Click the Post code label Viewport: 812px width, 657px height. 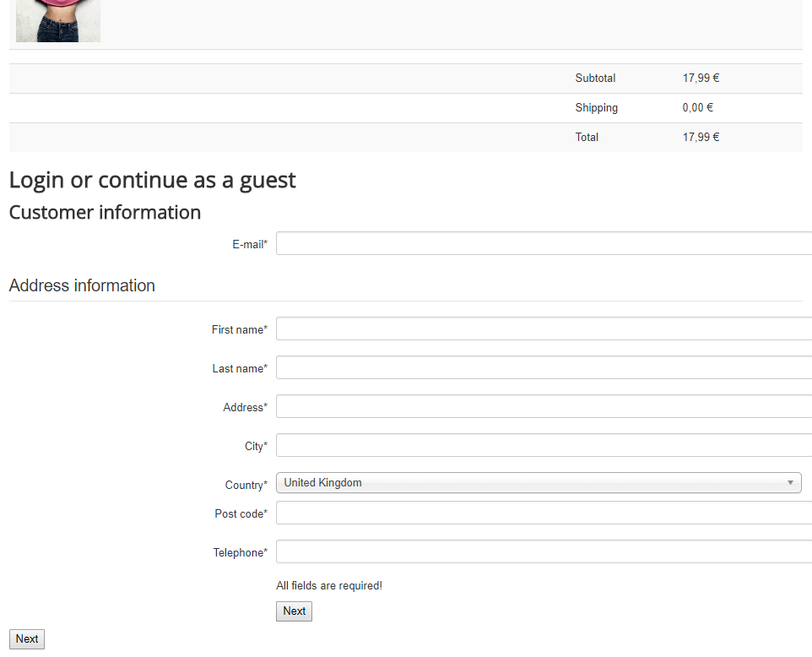pos(240,514)
